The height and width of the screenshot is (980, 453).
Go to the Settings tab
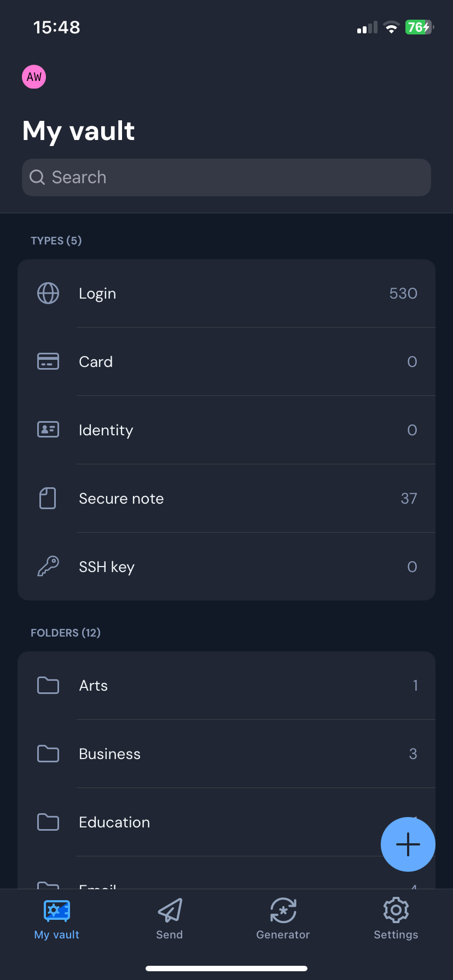[x=396, y=919]
